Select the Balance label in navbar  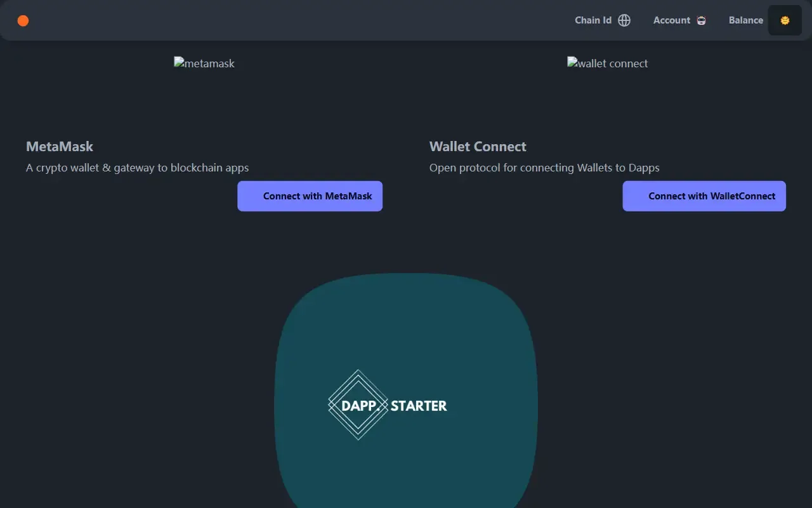pyautogui.click(x=746, y=20)
